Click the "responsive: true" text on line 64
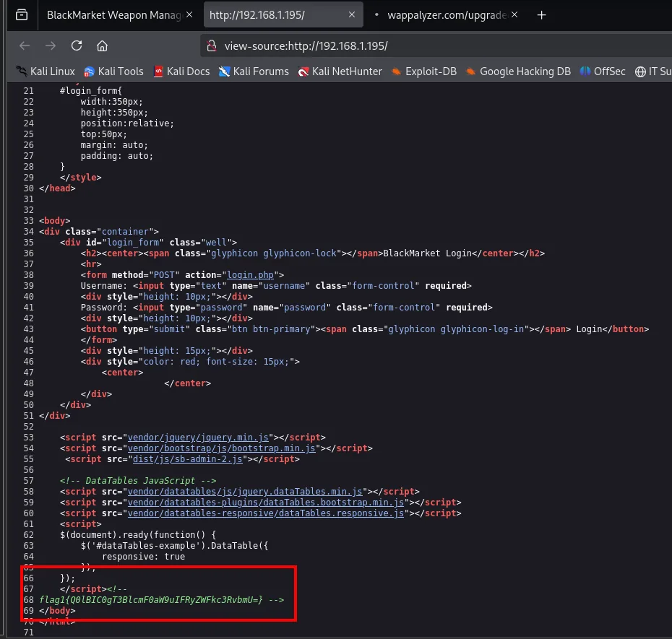The image size is (672, 639). coord(144,557)
